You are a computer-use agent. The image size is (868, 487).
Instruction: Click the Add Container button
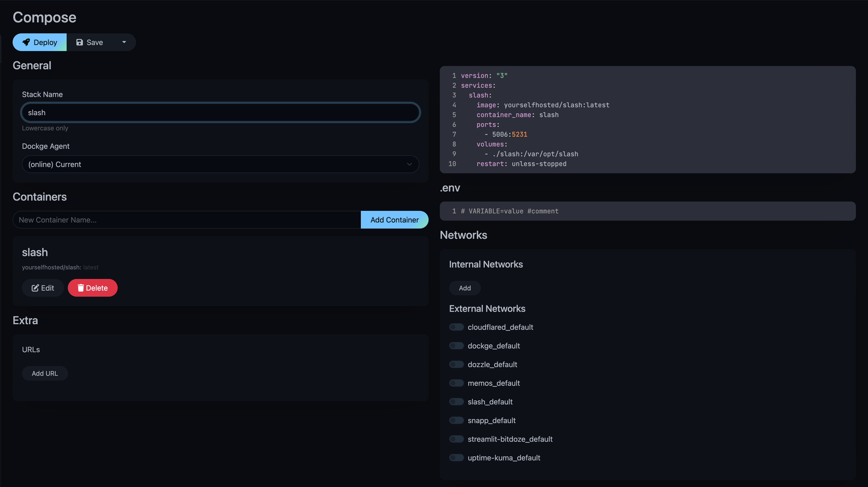point(394,220)
